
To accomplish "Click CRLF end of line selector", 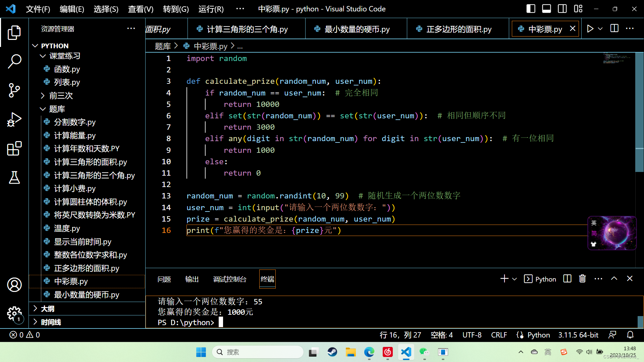I will coord(499,335).
